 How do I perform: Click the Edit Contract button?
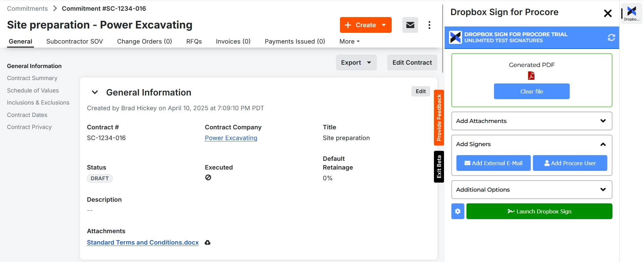[x=412, y=63]
